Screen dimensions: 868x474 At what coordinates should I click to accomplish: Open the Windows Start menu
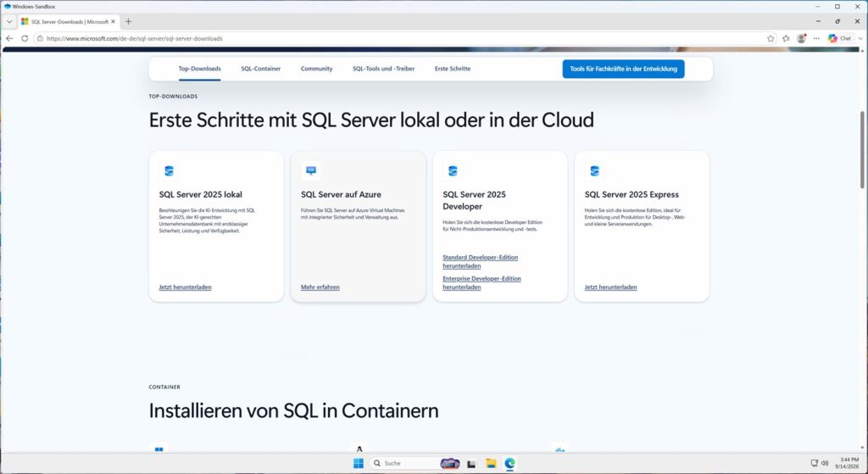click(359, 463)
